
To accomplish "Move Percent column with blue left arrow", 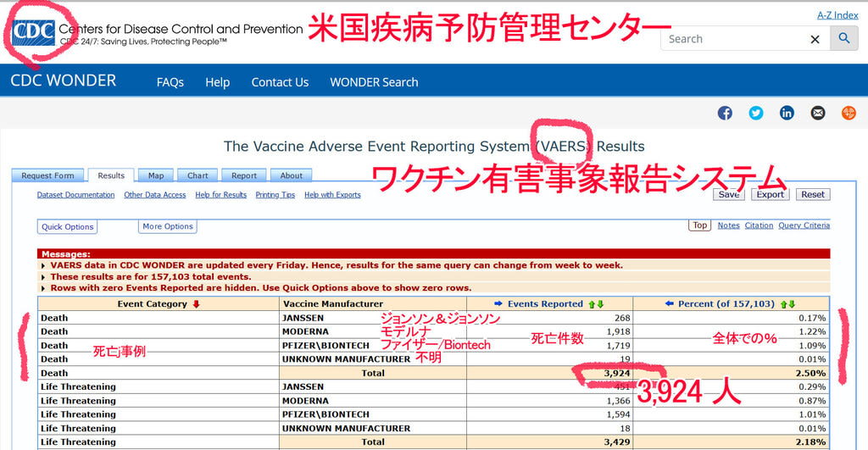I will coord(669,303).
